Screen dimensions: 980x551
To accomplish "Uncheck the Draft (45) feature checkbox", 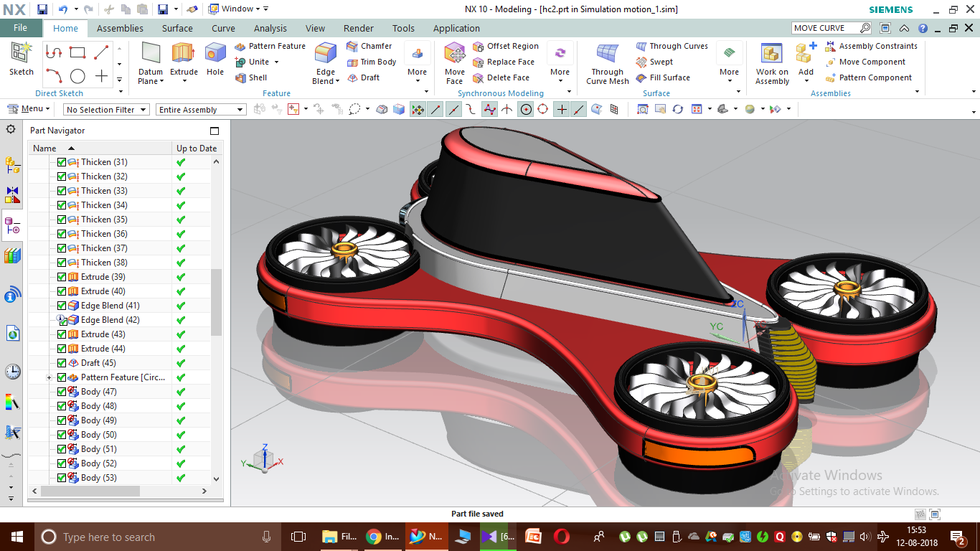I will pyautogui.click(x=62, y=363).
